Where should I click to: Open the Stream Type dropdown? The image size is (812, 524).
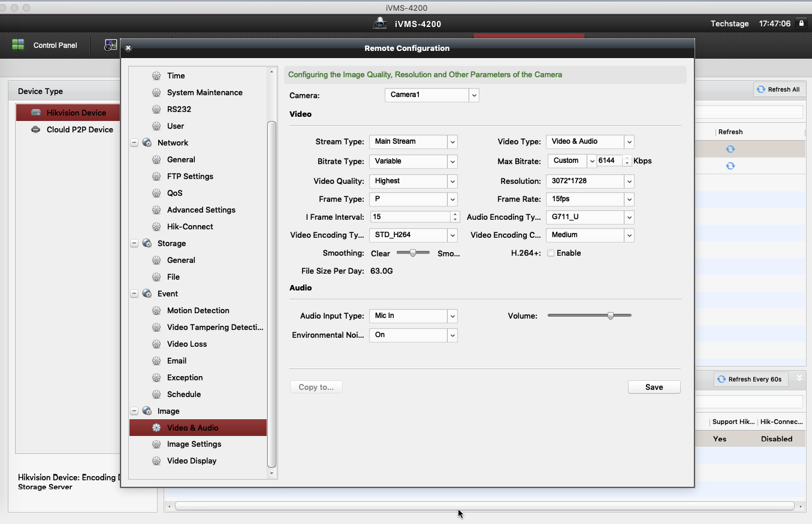coord(452,141)
